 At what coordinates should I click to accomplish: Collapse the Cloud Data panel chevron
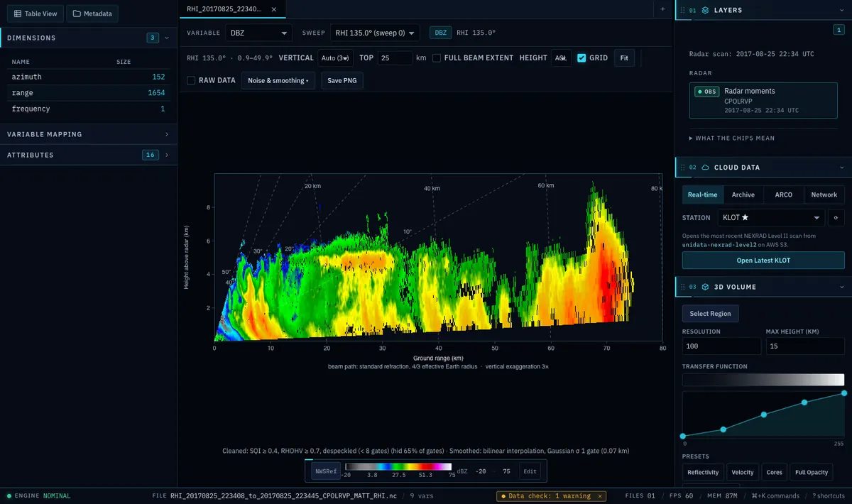tap(841, 168)
